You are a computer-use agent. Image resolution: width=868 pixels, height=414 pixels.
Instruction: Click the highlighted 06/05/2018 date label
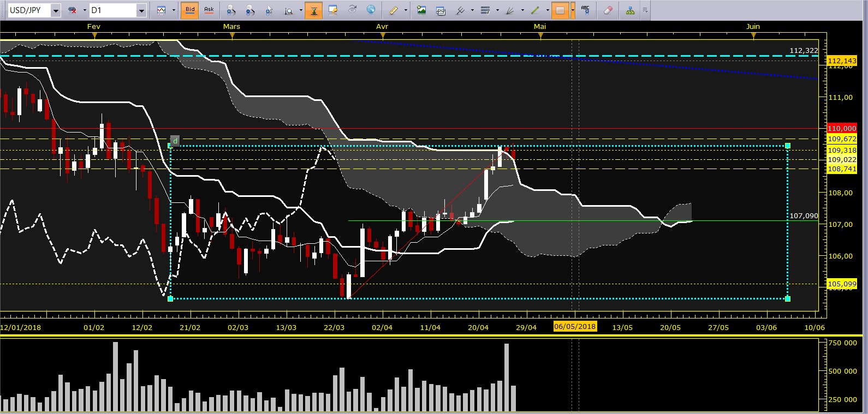pyautogui.click(x=575, y=327)
